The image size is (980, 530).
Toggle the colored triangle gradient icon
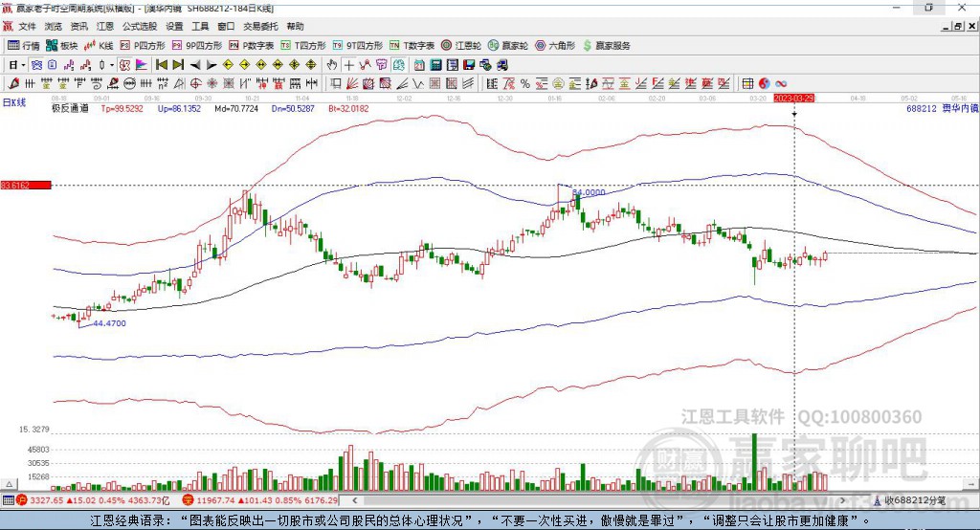tap(142, 65)
